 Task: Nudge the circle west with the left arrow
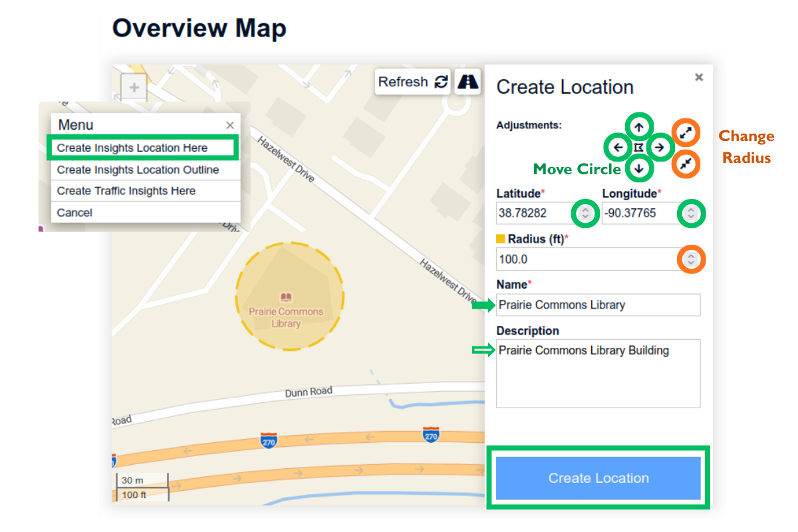(618, 148)
